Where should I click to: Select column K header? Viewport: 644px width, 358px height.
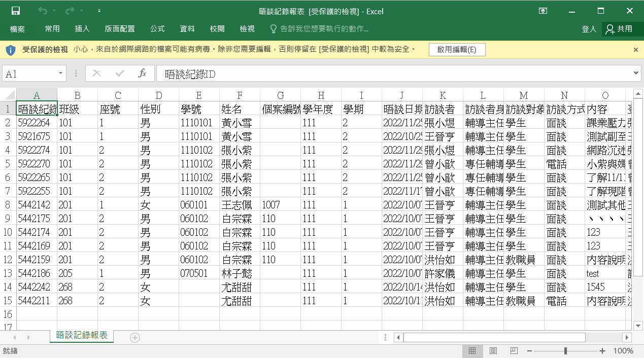pyautogui.click(x=443, y=95)
